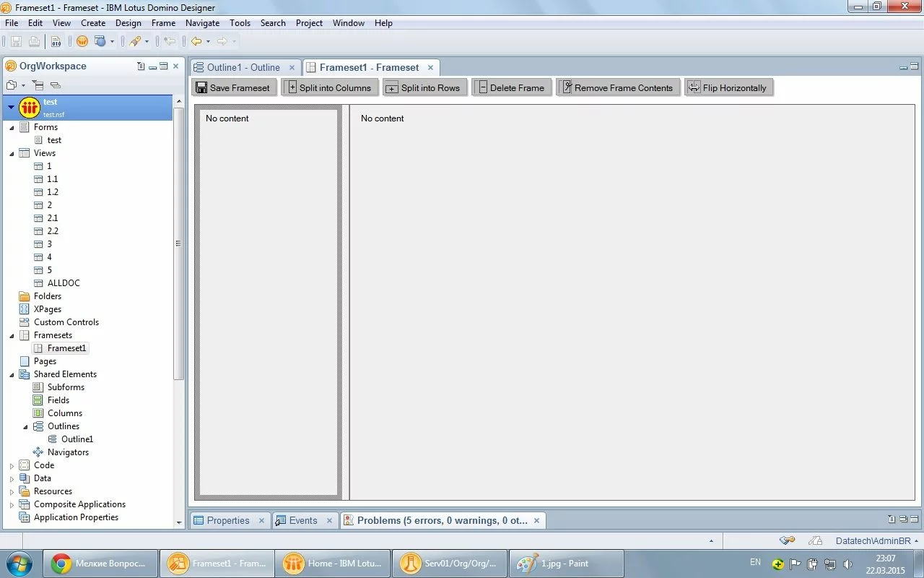
Task: Expand the Code tree node
Action: pos(12,465)
